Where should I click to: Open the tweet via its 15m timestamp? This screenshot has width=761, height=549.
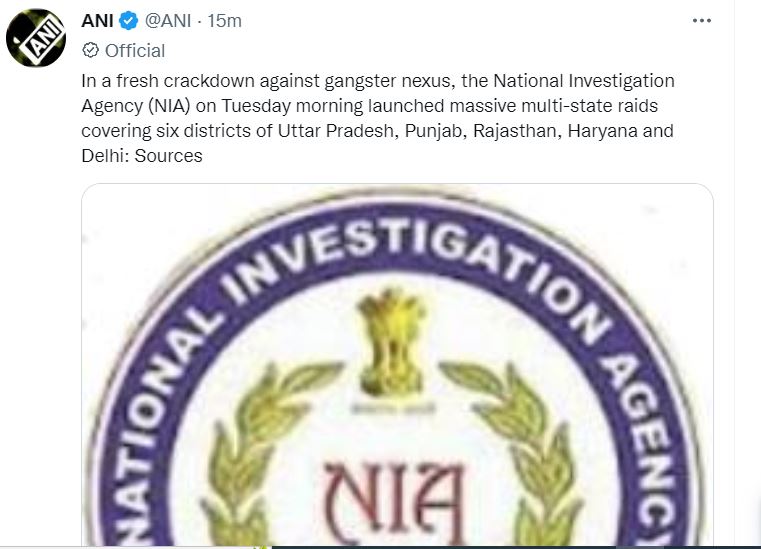[224, 21]
